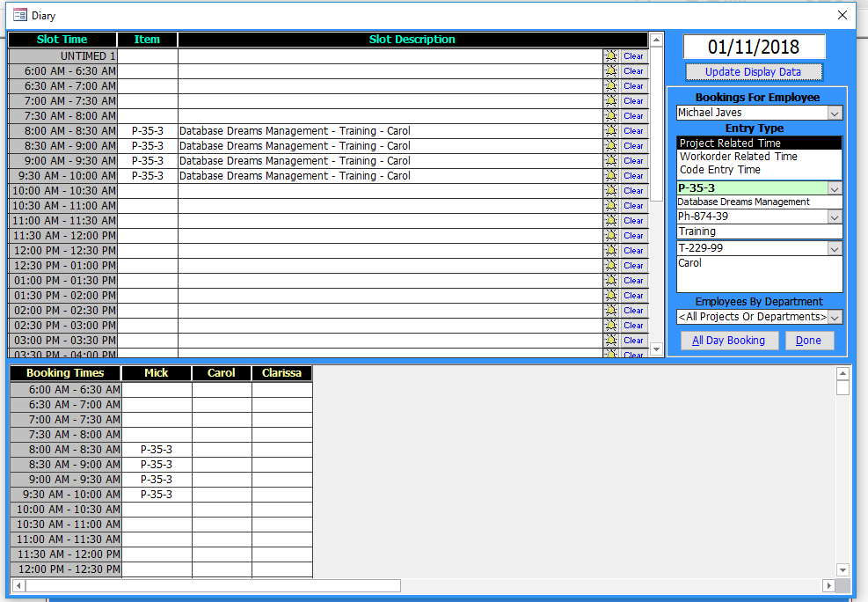This screenshot has height=602, width=868.
Task: Expand the P-35-3 project dropdown
Action: tap(835, 188)
